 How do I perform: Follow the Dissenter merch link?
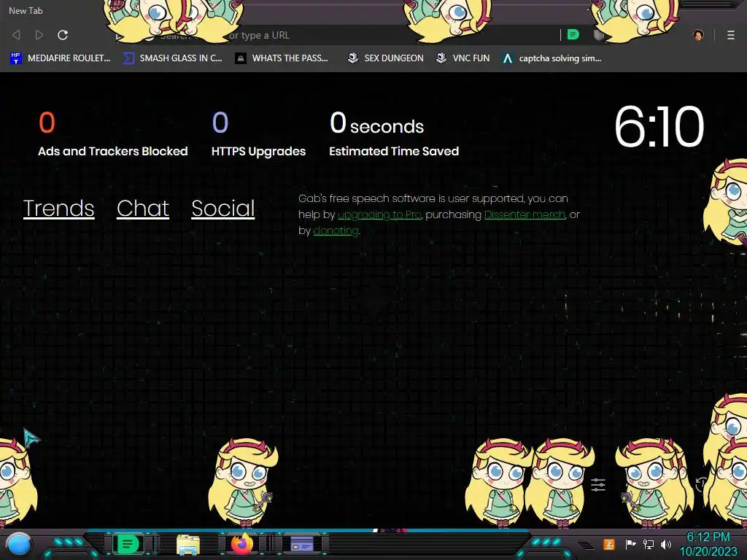pos(525,215)
